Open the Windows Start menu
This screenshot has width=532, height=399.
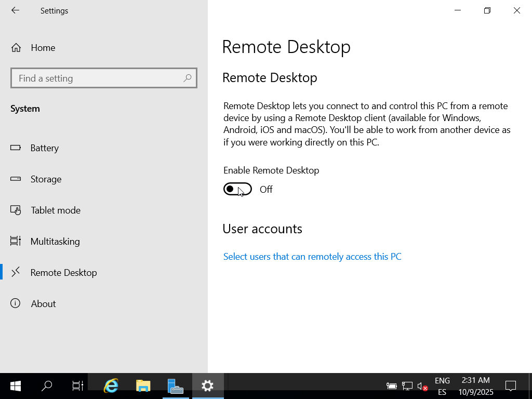tap(16, 386)
